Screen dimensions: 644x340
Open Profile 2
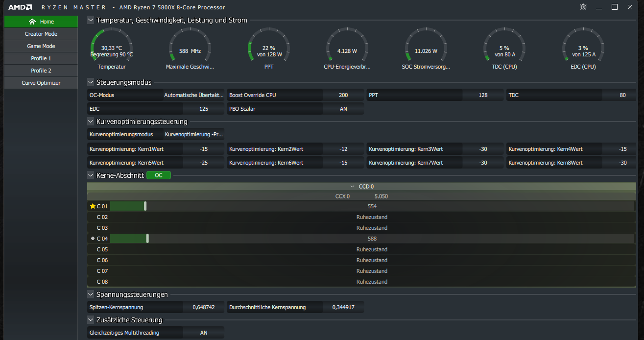point(41,71)
